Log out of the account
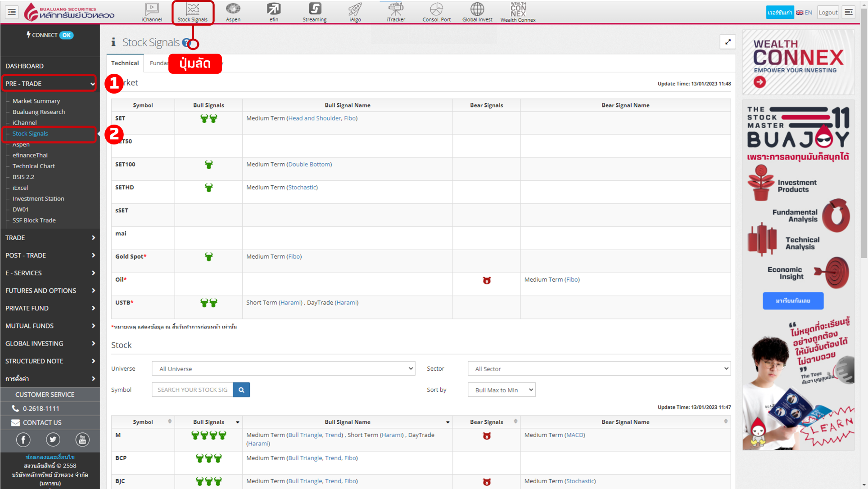Image resolution: width=868 pixels, height=489 pixels. (x=828, y=12)
